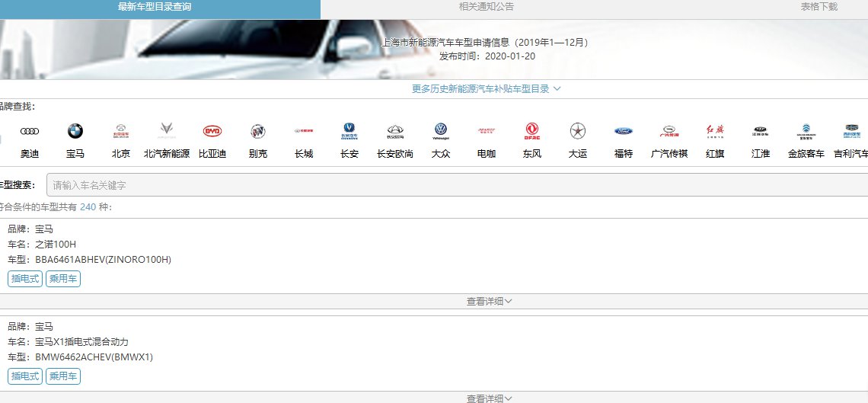
Task: Open the 最新车型目录查询 tab
Action: pos(155,7)
